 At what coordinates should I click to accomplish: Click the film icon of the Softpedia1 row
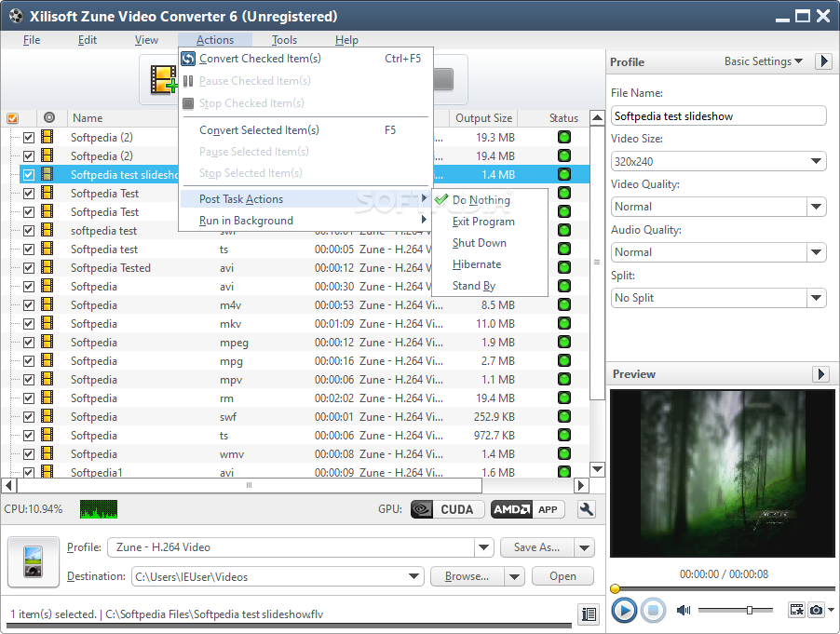[47, 472]
